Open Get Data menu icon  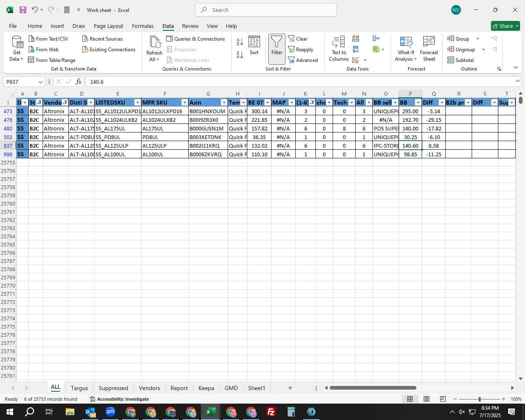coord(17,42)
